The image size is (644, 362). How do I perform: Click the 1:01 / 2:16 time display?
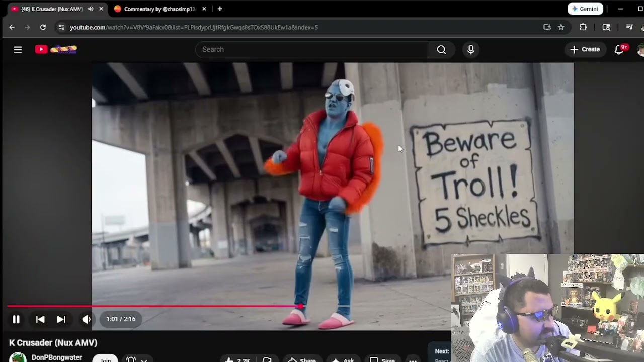coord(121,319)
